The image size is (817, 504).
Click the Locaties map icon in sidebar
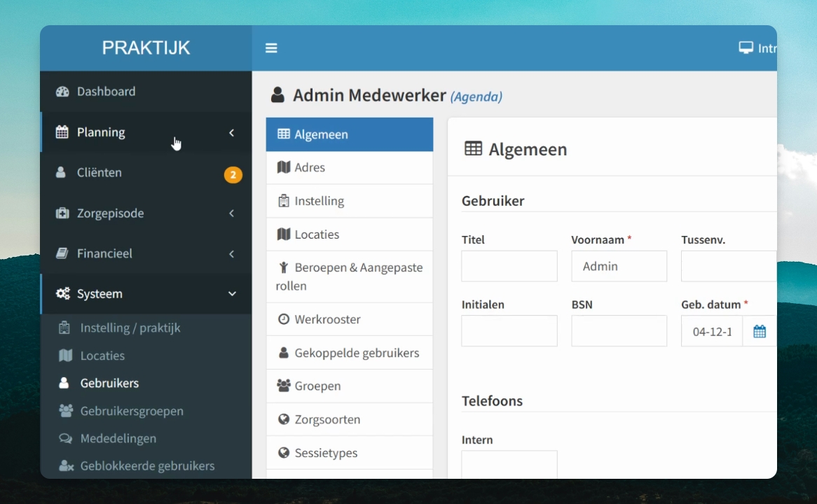(x=66, y=356)
